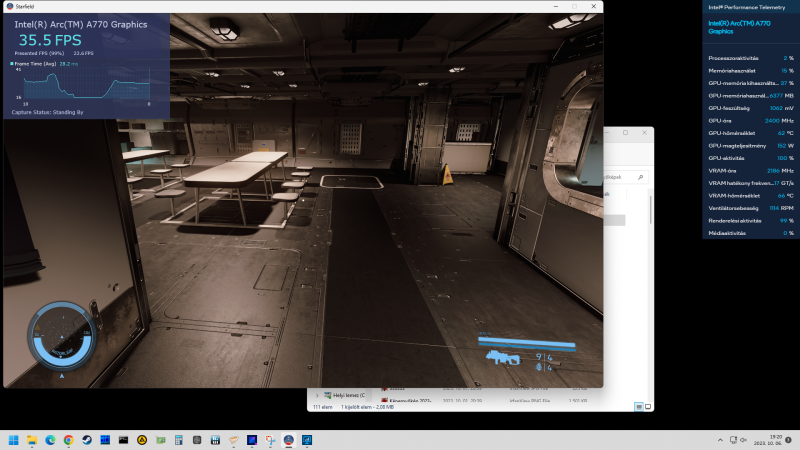Click 'Capture Status: Standing By' text
Viewport: 800px width, 450px height.
47,112
